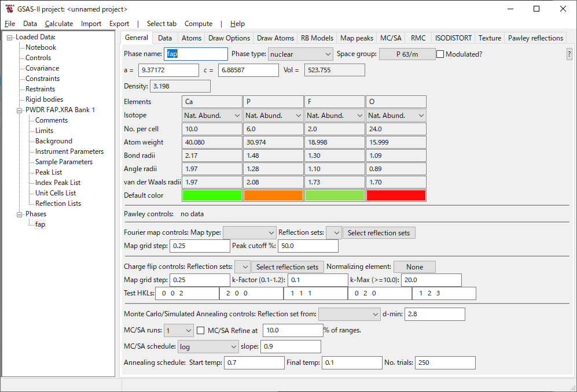Switch to the Texture tab
This screenshot has height=392, width=577.
[490, 38]
